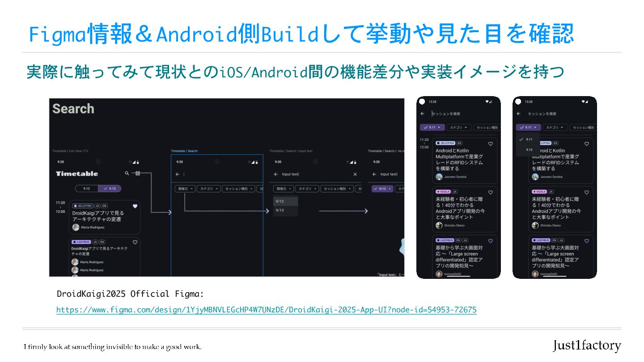The image size is (644, 362).
Task: Open セッション種別 filter chip in left phone
Action: [x=487, y=127]
